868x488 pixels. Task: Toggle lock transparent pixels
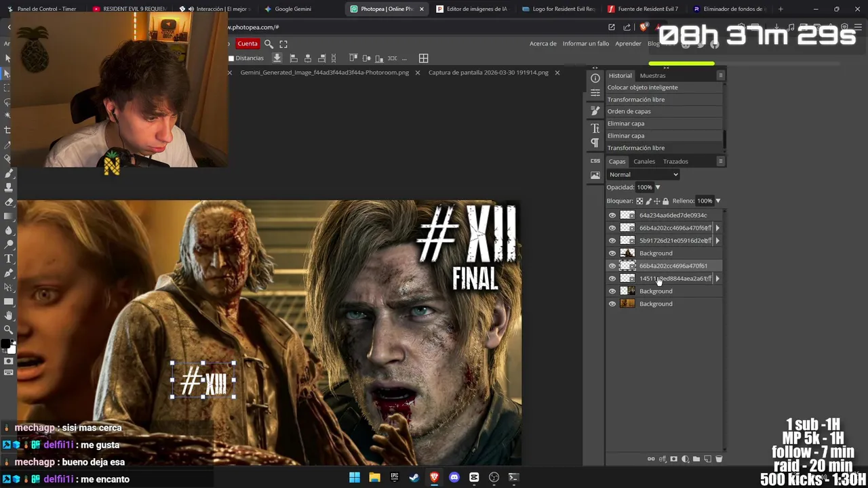pos(639,201)
